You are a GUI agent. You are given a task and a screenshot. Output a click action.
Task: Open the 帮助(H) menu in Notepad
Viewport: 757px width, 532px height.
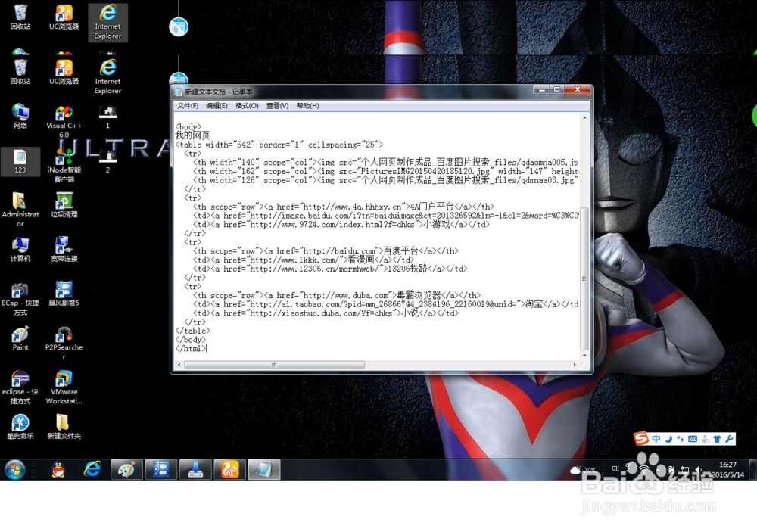[x=307, y=106]
